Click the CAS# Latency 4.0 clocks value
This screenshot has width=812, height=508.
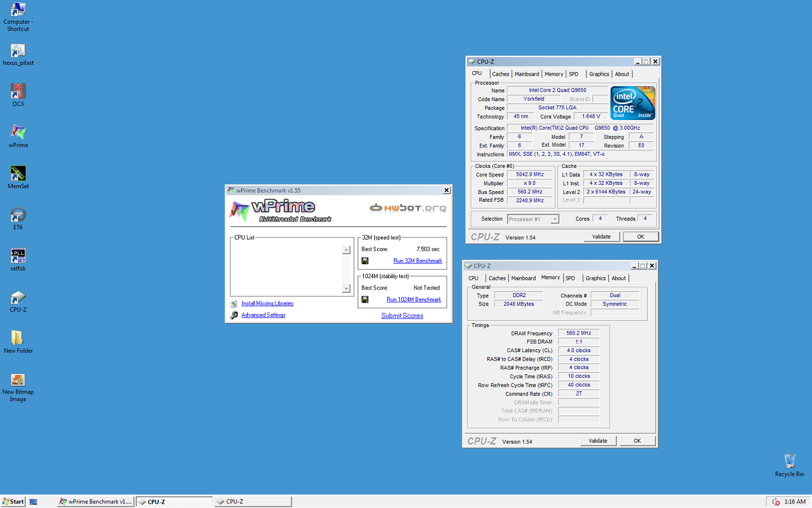point(578,350)
